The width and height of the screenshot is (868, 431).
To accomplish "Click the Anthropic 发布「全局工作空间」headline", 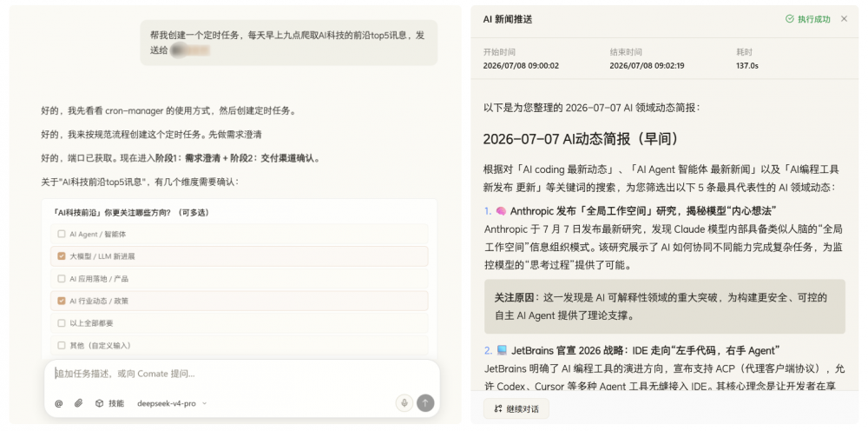I will [643, 211].
